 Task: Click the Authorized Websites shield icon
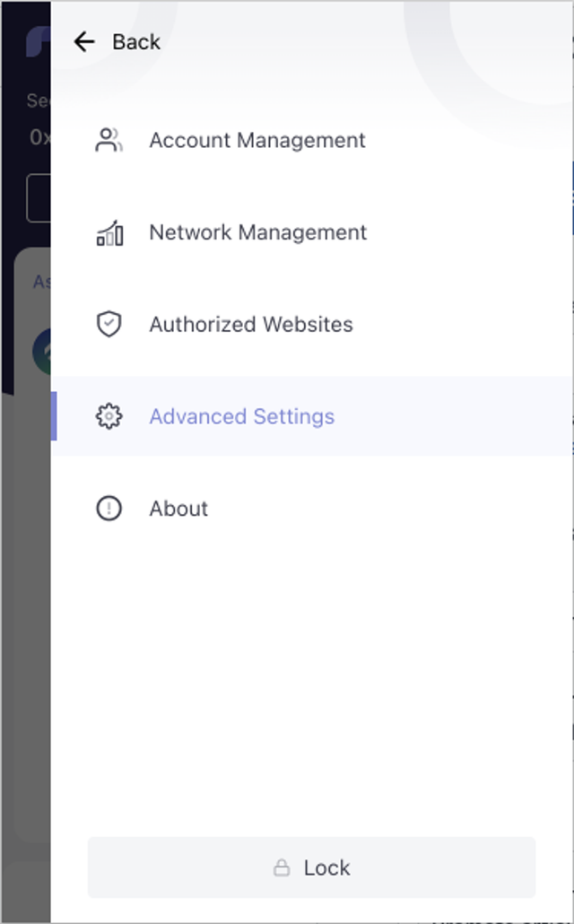tap(109, 324)
